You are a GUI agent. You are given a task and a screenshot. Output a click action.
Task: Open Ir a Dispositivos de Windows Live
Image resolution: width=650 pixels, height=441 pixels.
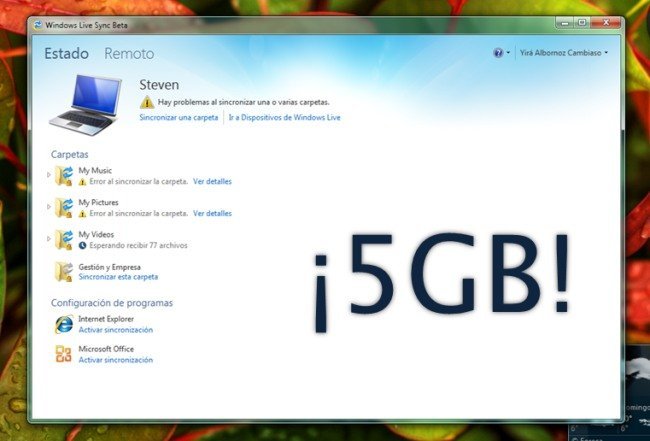(284, 117)
